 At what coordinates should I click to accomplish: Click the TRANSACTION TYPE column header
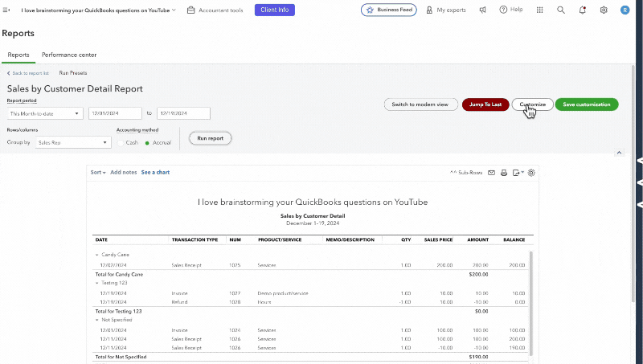pos(195,239)
